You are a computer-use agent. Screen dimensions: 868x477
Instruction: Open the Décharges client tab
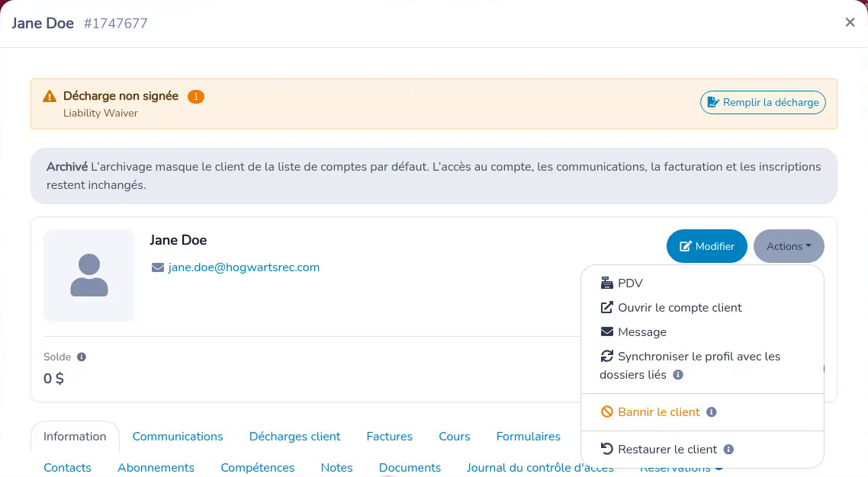click(x=294, y=436)
